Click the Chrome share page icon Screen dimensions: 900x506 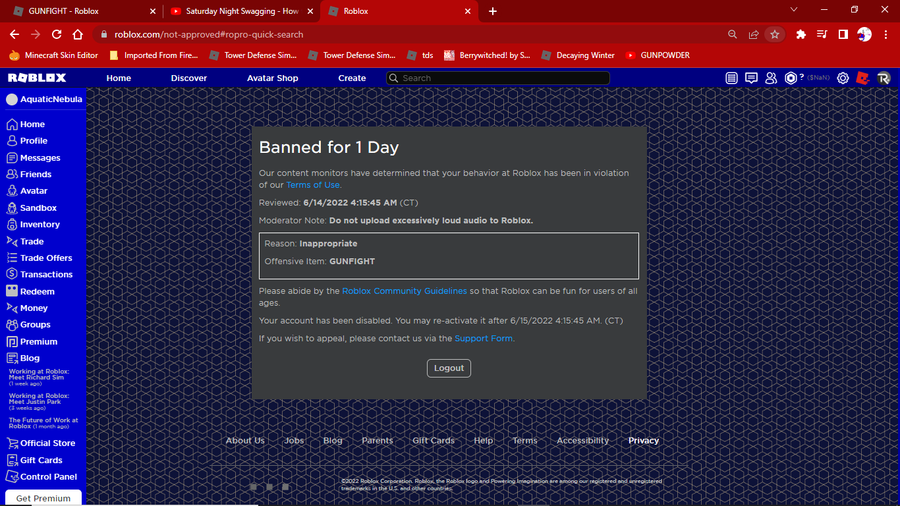pyautogui.click(x=754, y=34)
